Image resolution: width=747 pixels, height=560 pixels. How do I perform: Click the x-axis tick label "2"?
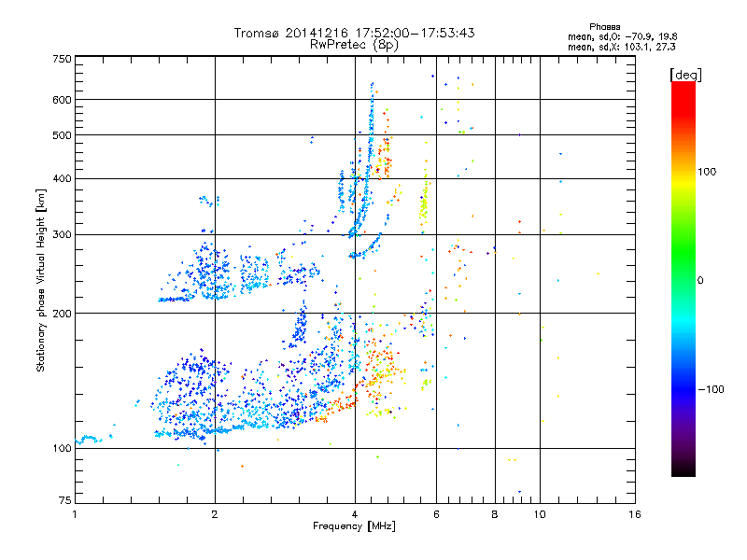[215, 514]
